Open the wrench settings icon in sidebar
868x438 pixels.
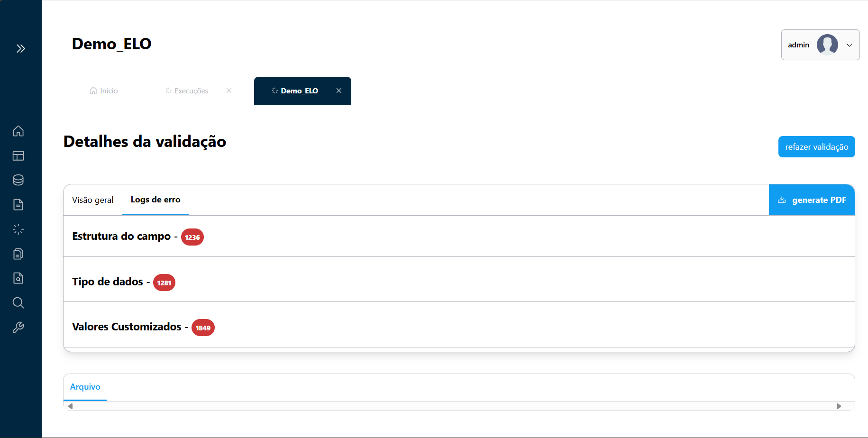18,328
